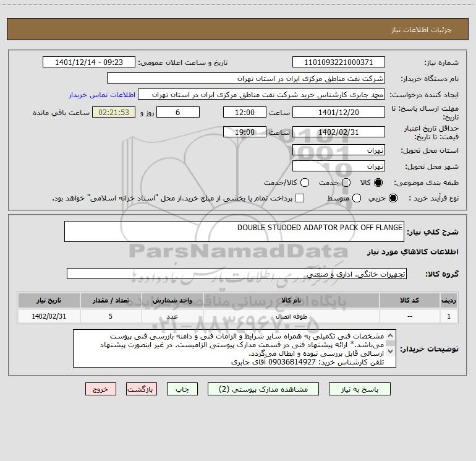
Task: Click the quantity cell showing 5
Action: pos(111,316)
